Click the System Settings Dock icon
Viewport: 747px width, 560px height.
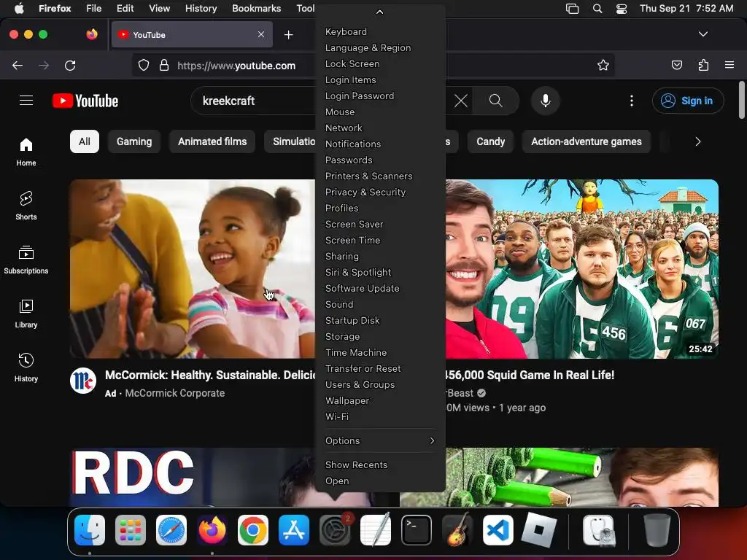pos(335,530)
